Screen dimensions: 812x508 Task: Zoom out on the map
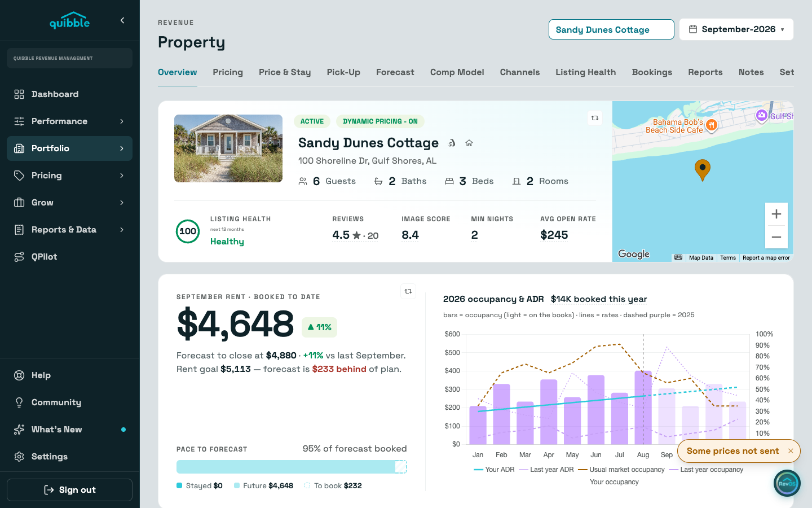[776, 237]
